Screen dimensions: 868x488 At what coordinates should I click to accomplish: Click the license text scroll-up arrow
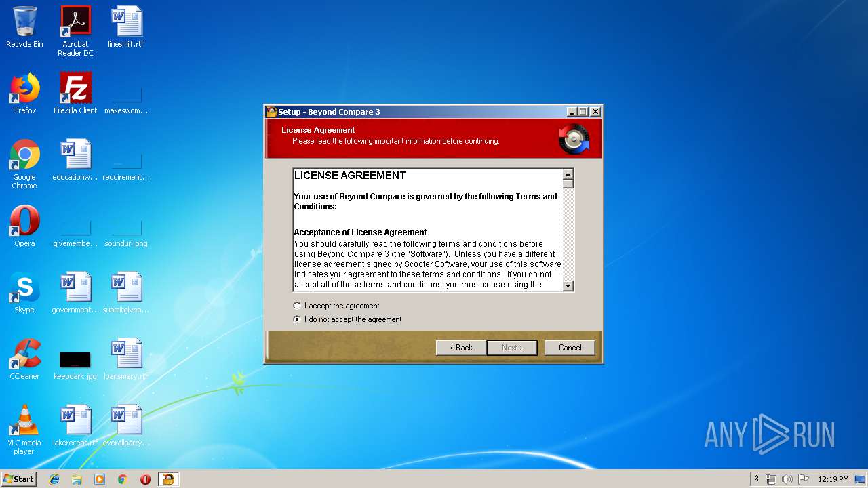point(568,174)
